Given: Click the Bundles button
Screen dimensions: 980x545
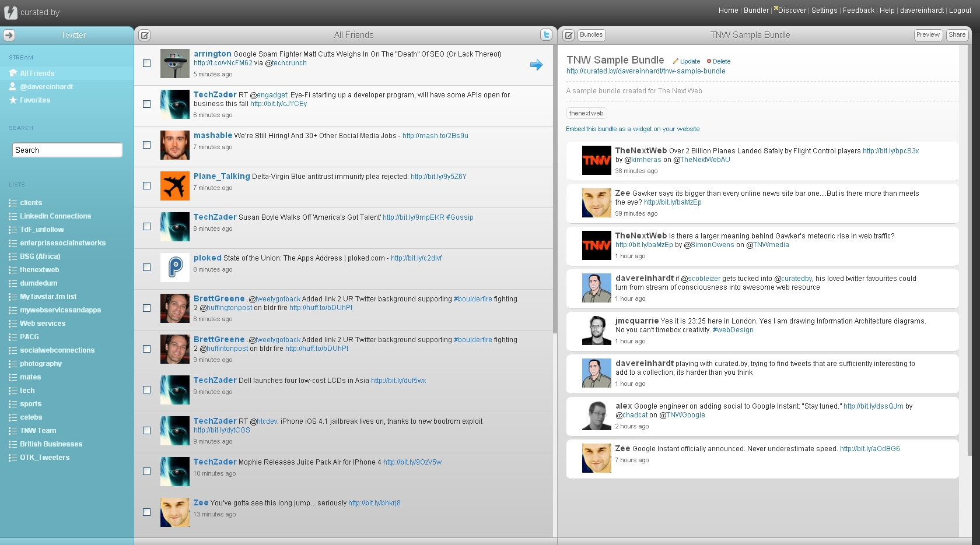Looking at the screenshot, I should point(591,35).
